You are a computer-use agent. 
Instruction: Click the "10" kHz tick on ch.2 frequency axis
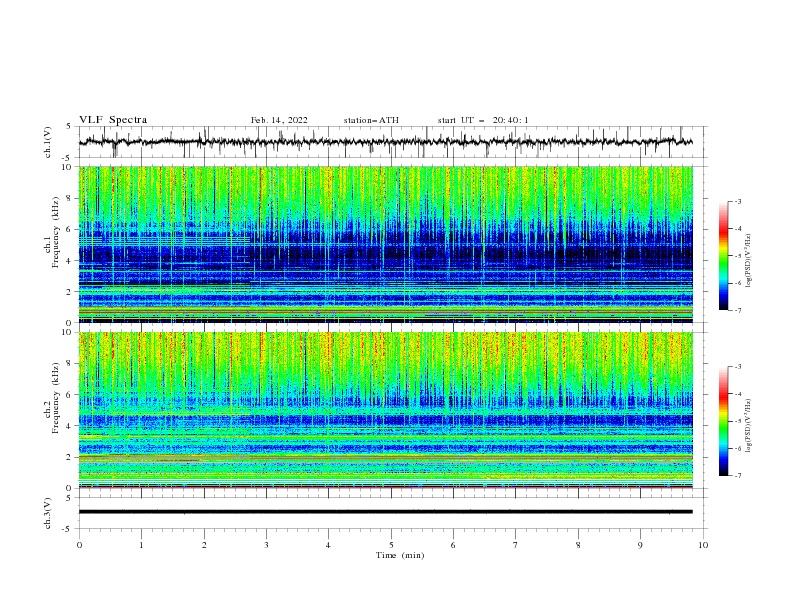[x=68, y=332]
